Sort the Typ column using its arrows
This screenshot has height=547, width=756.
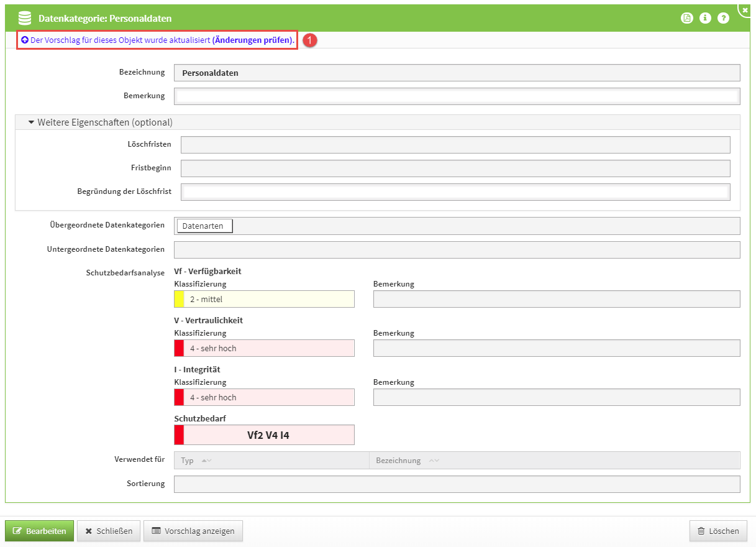pos(206,461)
